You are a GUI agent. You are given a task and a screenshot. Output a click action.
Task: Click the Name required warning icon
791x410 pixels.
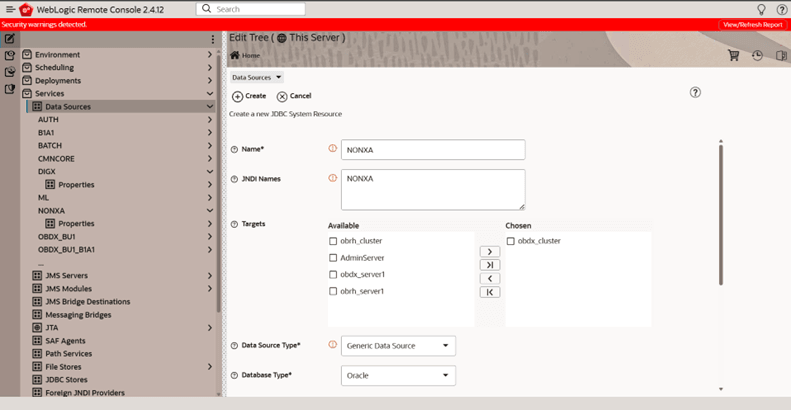click(332, 148)
